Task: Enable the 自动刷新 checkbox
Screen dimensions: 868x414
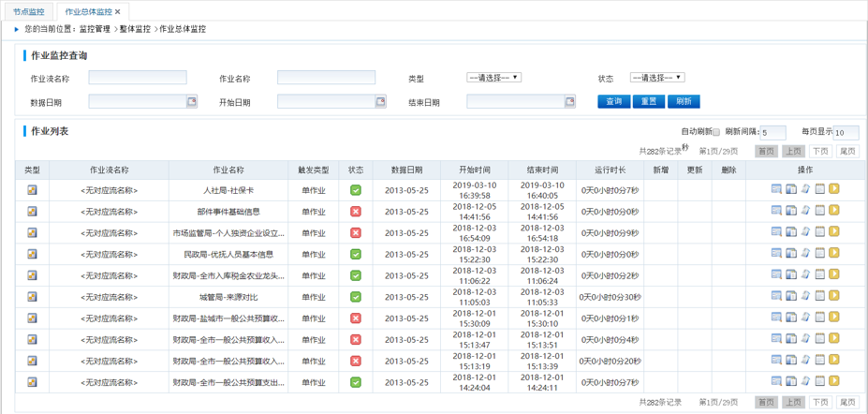Action: click(x=716, y=133)
